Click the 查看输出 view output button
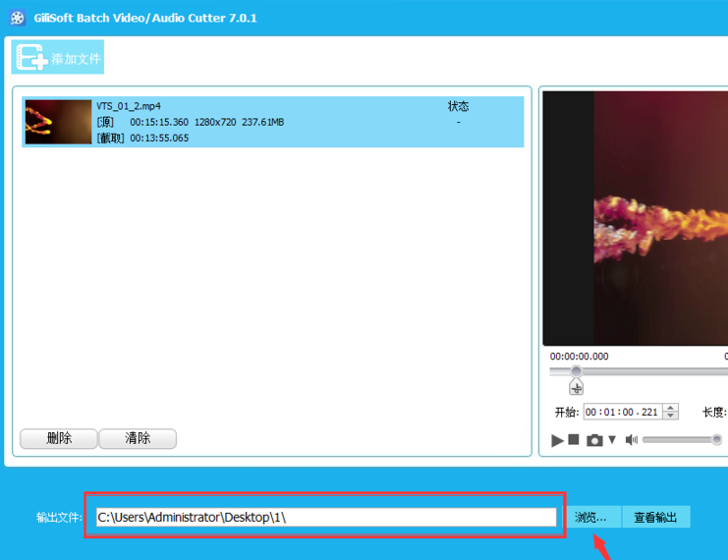 coord(655,517)
